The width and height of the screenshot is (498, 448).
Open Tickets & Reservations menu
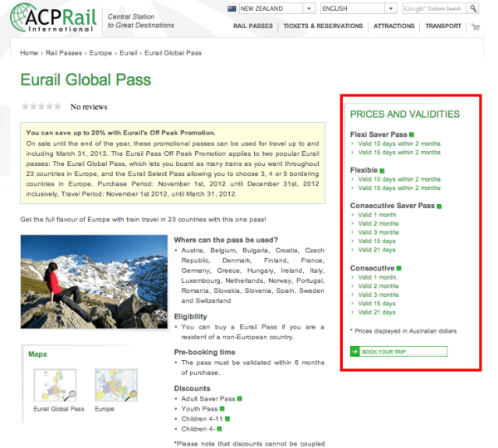[323, 26]
